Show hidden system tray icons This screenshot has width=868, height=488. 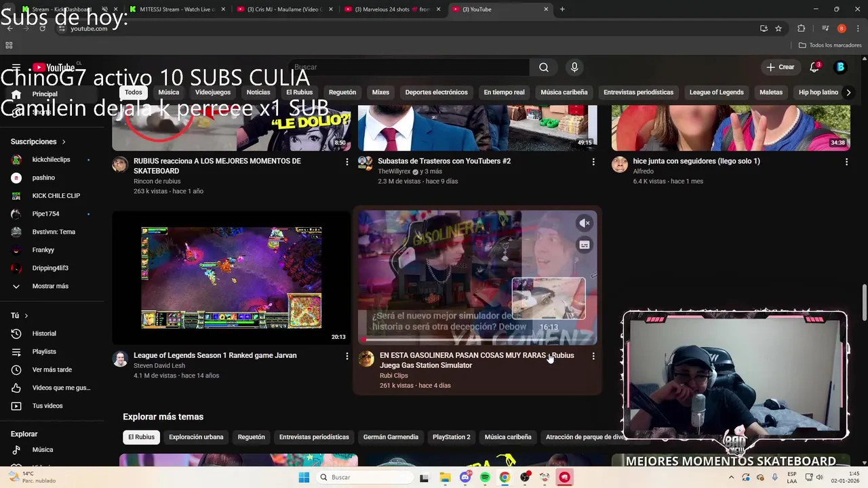tap(731, 477)
